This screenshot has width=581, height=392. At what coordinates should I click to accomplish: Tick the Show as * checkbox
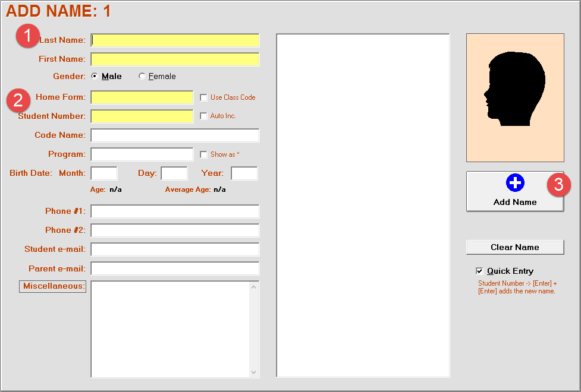[x=203, y=154]
